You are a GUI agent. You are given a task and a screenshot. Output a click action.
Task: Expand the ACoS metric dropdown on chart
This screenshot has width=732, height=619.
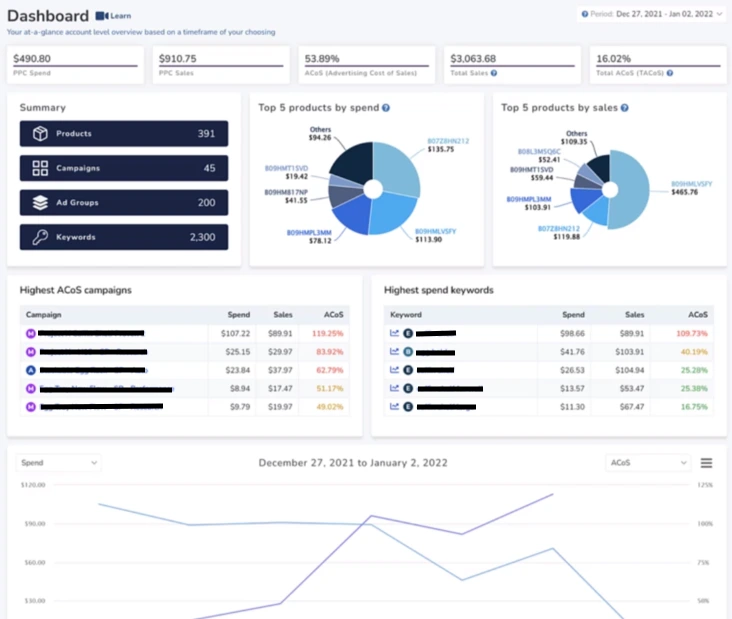click(649, 463)
